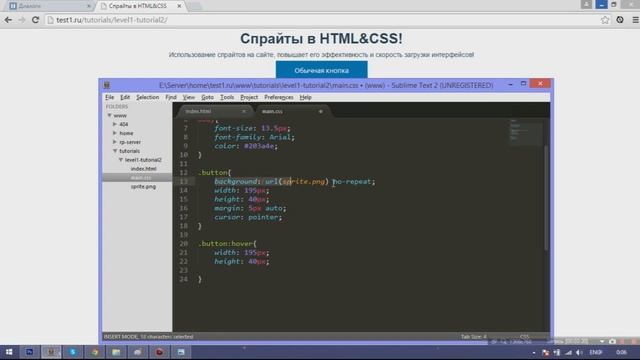
Task: Open Sublime Text Help menu
Action: pos(305,97)
